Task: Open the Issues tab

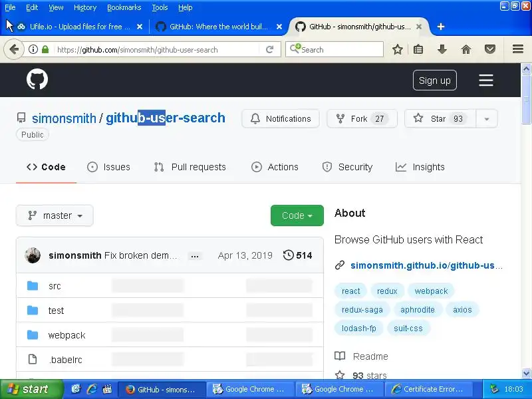Action: click(x=108, y=167)
